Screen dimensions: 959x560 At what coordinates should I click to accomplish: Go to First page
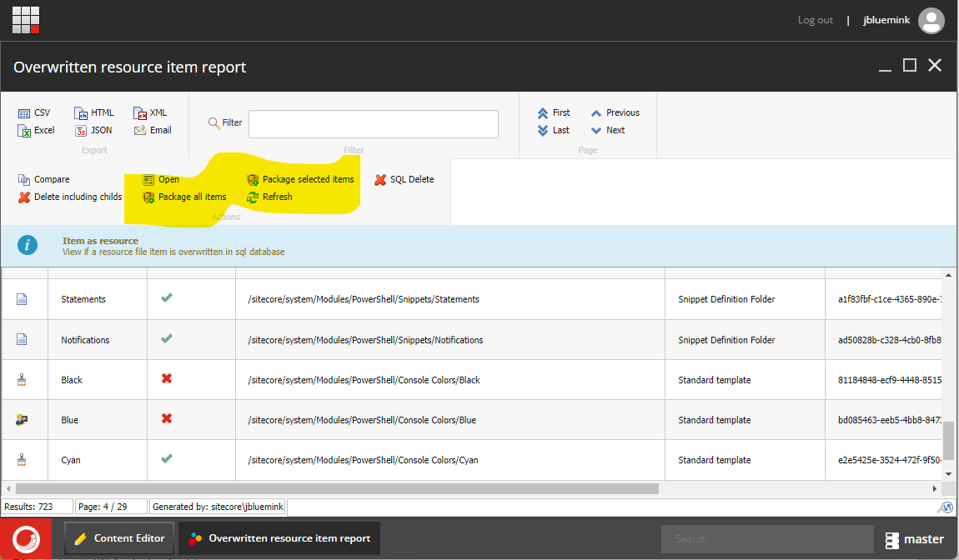(554, 113)
